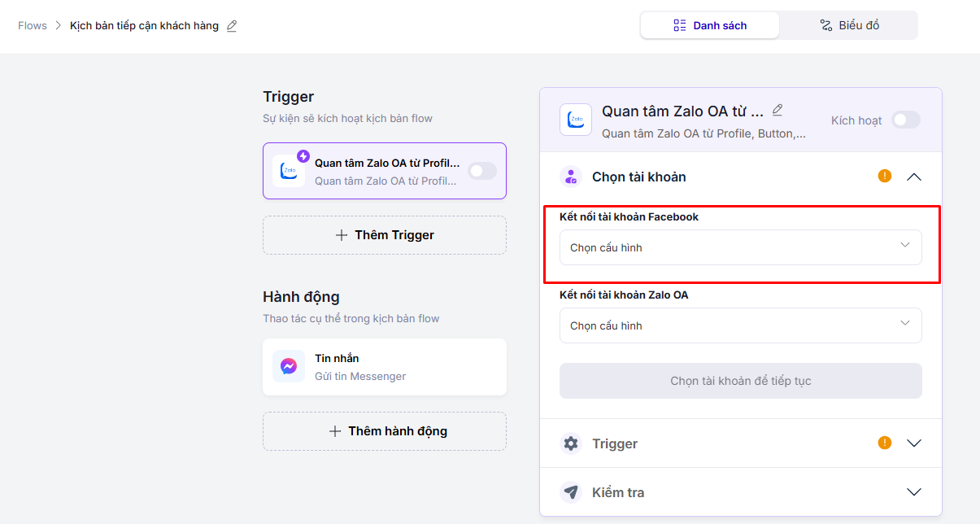Viewport: 980px width, 524px height.
Task: Click the Messenger icon in Tin nhắn action
Action: coord(289,366)
